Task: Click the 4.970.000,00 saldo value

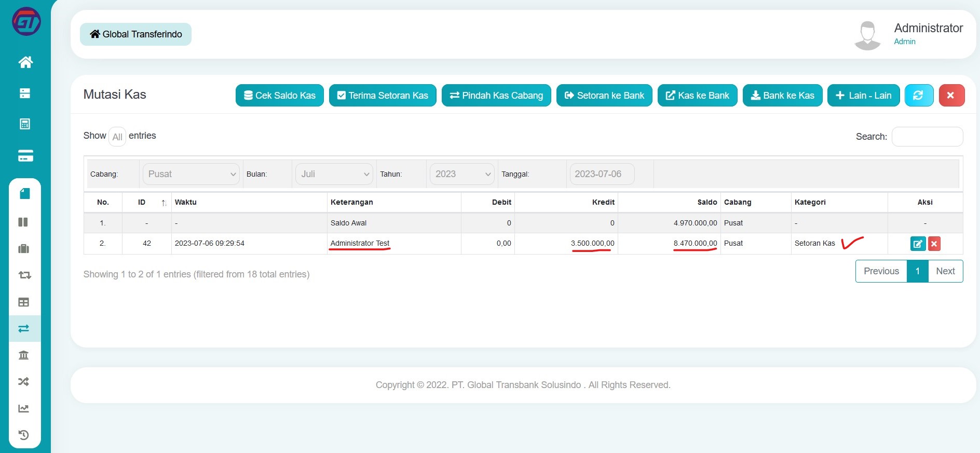Action: click(x=695, y=223)
